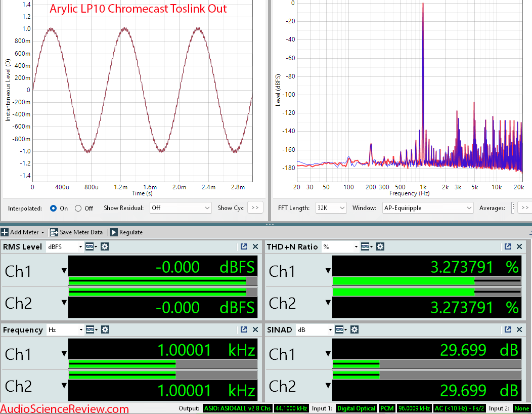Expand Frequency Ch1 channel arrow

point(64,354)
